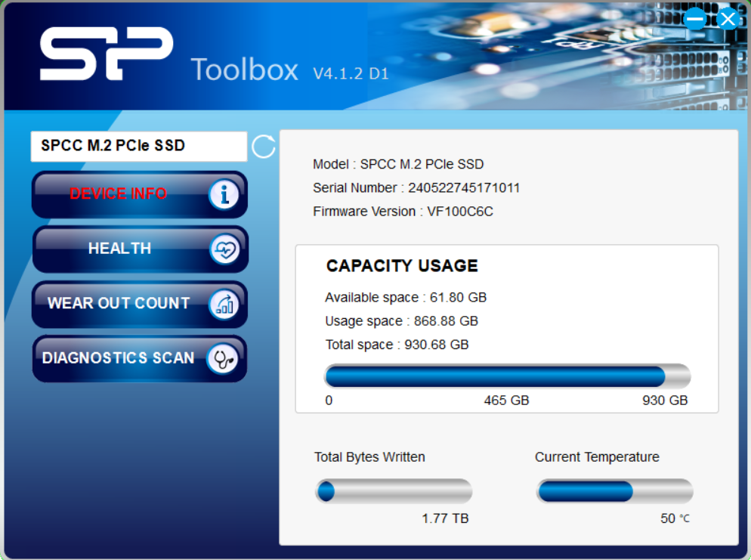
Task: Start the DIAGNOSTICS SCAN text label
Action: [118, 358]
